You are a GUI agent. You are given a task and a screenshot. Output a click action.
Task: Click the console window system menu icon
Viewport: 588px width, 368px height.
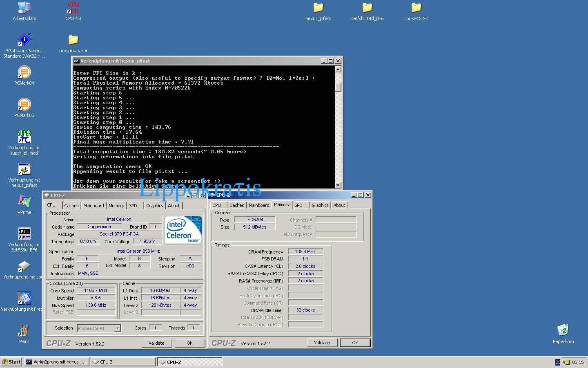(76, 61)
